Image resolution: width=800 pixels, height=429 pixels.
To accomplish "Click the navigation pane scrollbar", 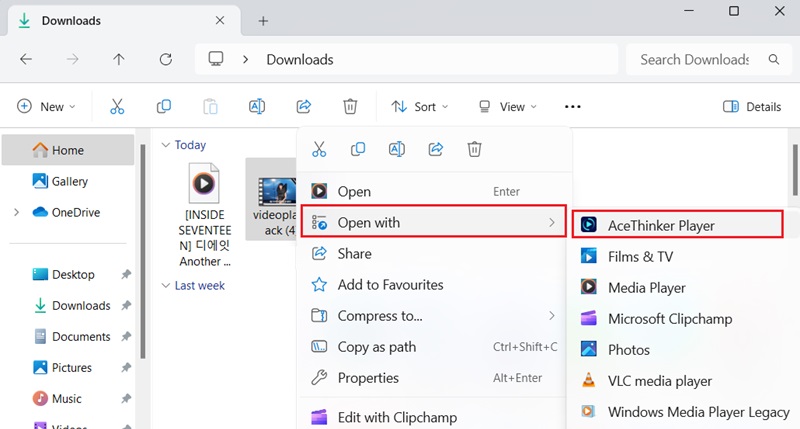I will click(143, 251).
